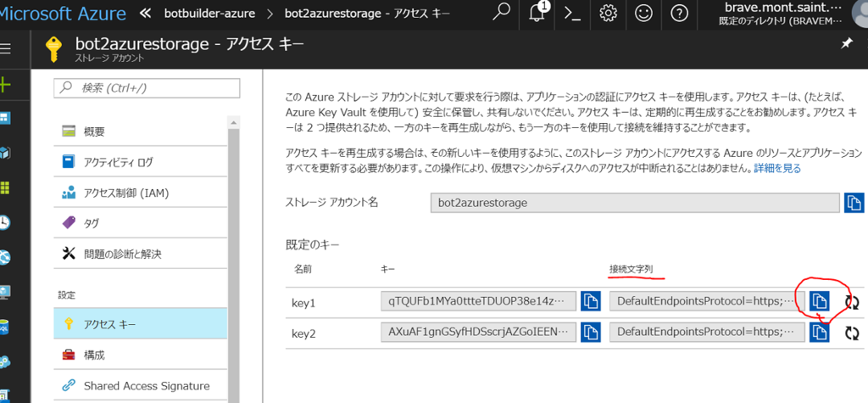Open the green grid all resources icon
Image resolution: width=868 pixels, height=403 pixels.
tap(5, 188)
